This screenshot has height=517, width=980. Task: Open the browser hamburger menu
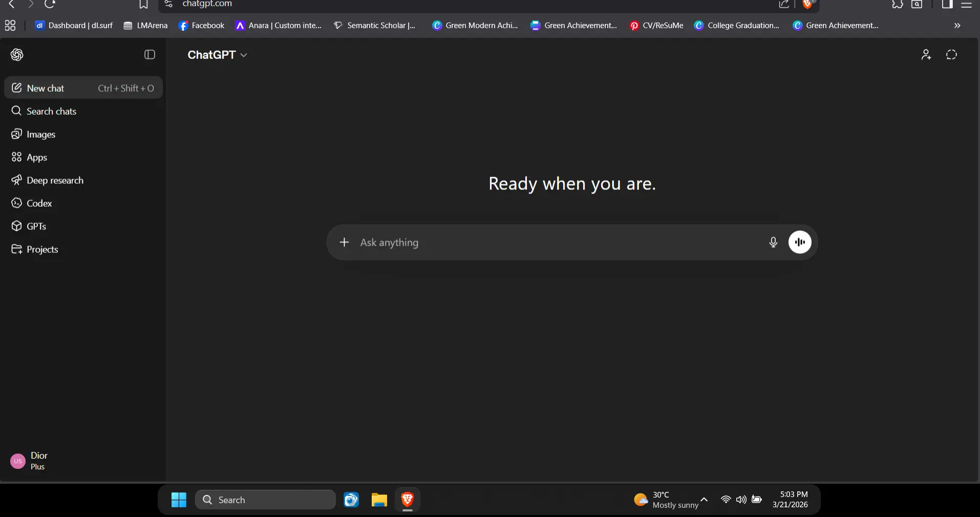pyautogui.click(x=967, y=5)
